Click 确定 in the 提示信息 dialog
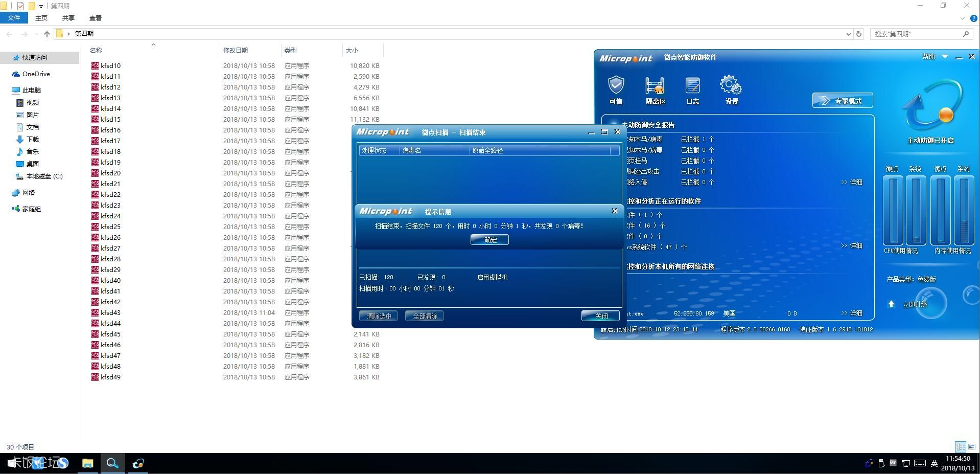This screenshot has height=474, width=980. click(489, 240)
